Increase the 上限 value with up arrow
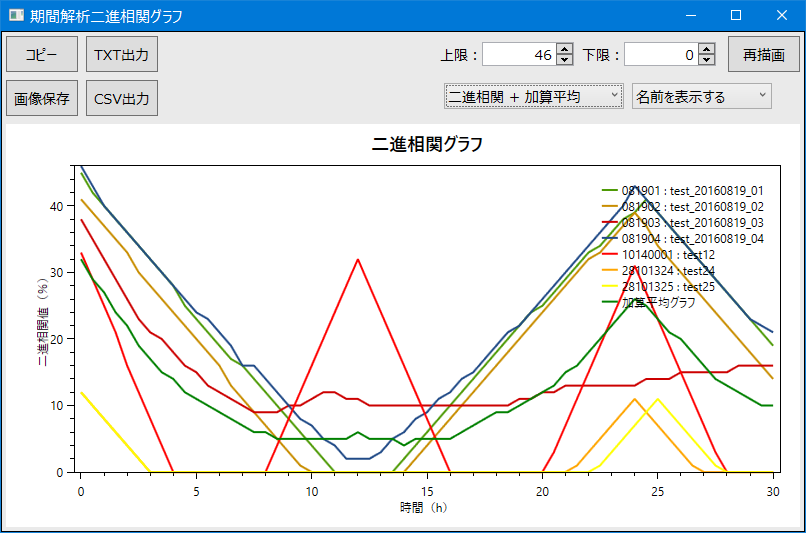This screenshot has width=806, height=533. (565, 49)
